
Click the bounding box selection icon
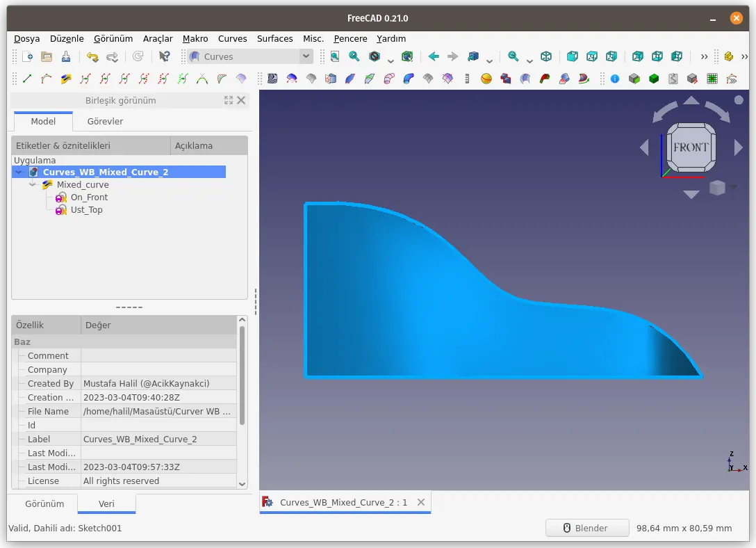(407, 56)
